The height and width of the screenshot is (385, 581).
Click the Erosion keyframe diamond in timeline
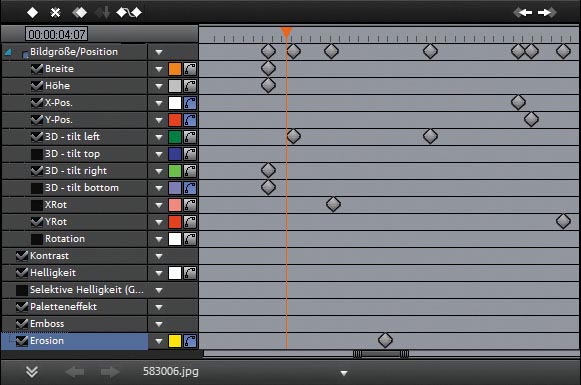[385, 340]
